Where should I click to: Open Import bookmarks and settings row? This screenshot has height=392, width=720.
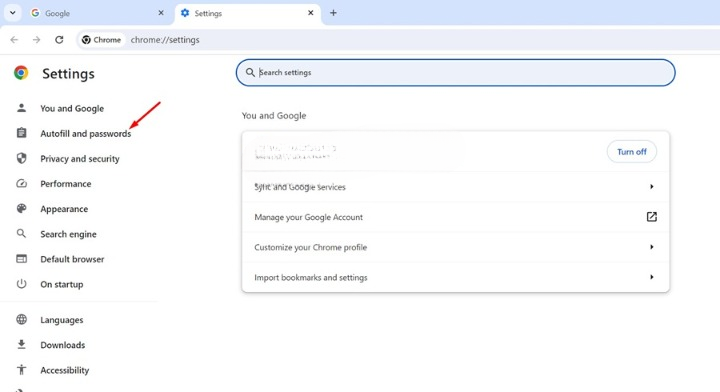456,277
